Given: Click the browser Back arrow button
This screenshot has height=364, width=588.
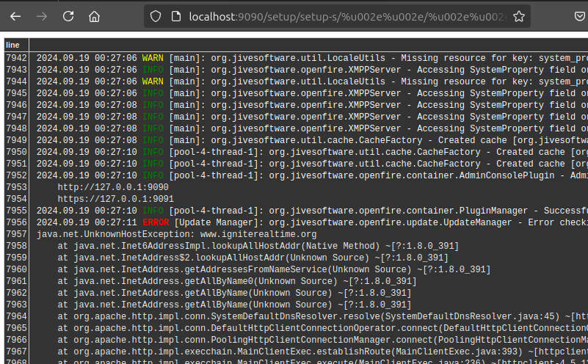Looking at the screenshot, I should tap(15, 16).
